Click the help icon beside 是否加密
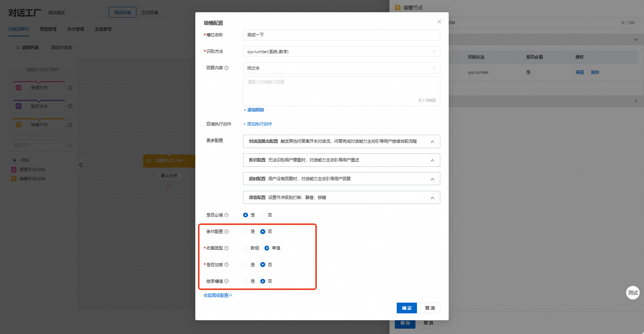The height and width of the screenshot is (334, 644). (226, 265)
